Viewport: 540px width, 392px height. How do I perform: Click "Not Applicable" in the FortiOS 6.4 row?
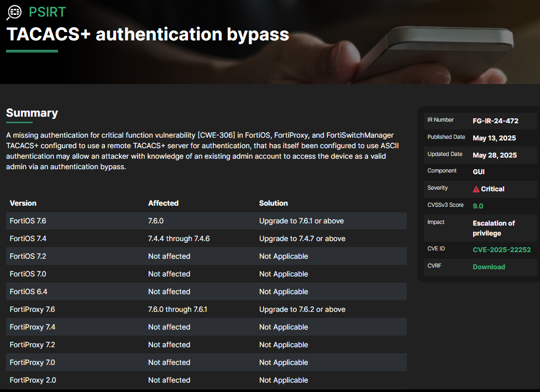click(x=284, y=291)
